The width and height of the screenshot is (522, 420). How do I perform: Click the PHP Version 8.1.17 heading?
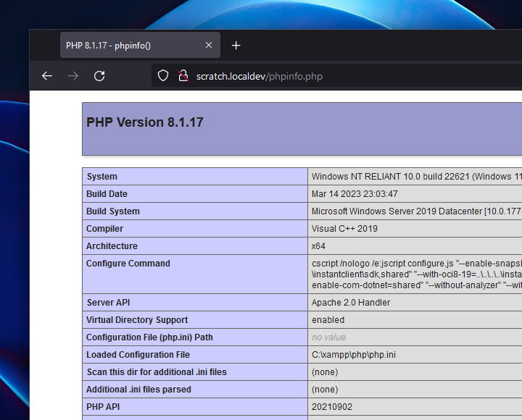coord(145,122)
